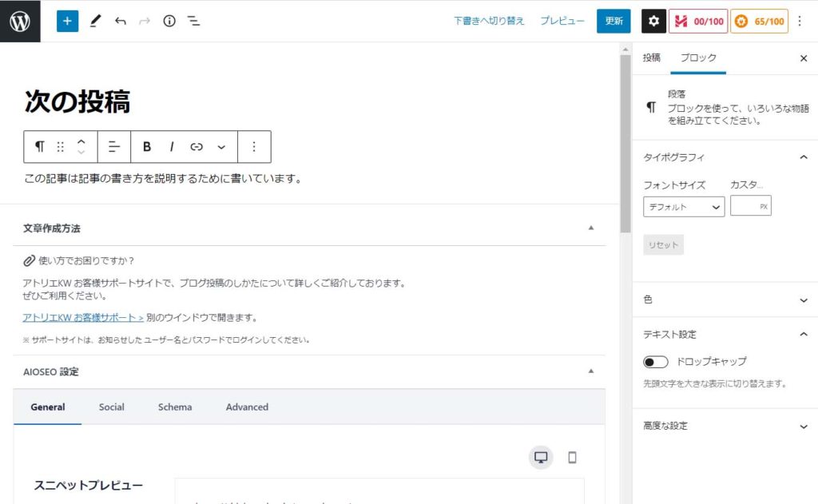Image resolution: width=818 pixels, height=504 pixels.
Task: Undo the last change
Action: pyautogui.click(x=121, y=21)
